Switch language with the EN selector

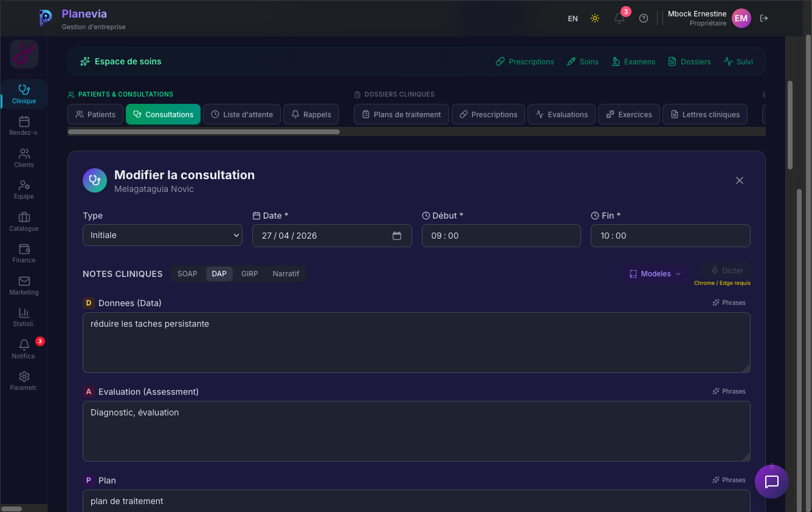573,19
